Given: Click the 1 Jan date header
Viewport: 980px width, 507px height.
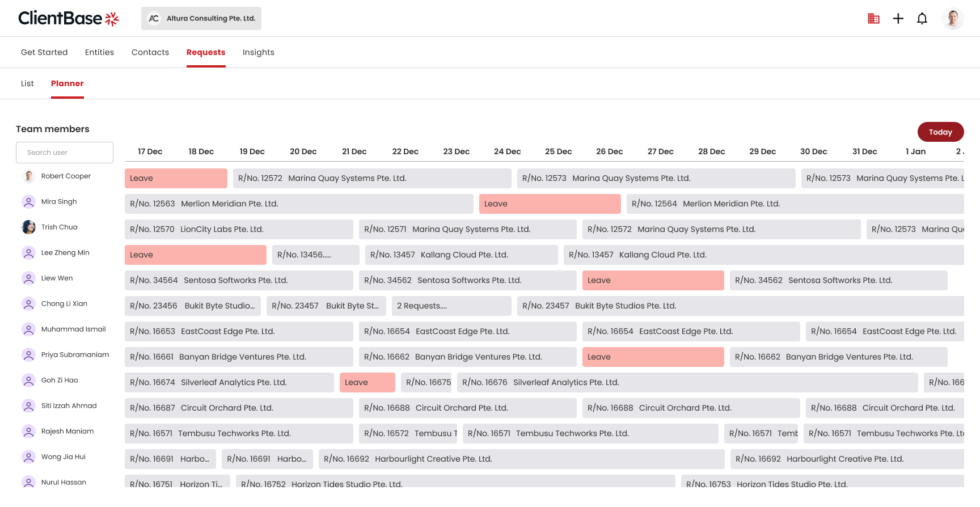Looking at the screenshot, I should (x=916, y=151).
